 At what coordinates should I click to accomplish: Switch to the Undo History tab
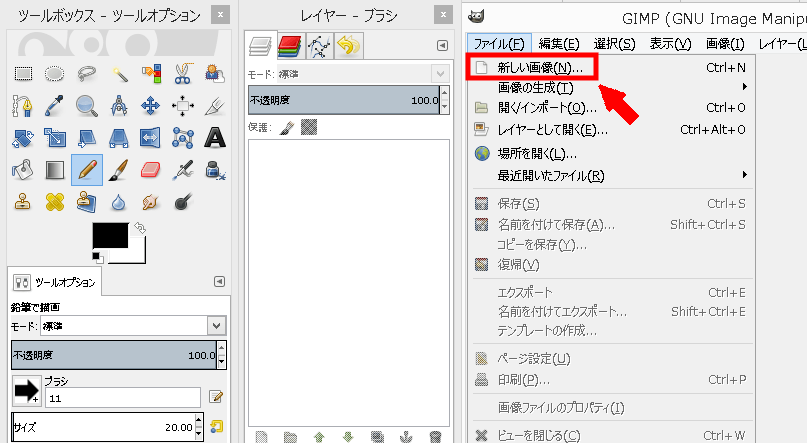point(349,46)
